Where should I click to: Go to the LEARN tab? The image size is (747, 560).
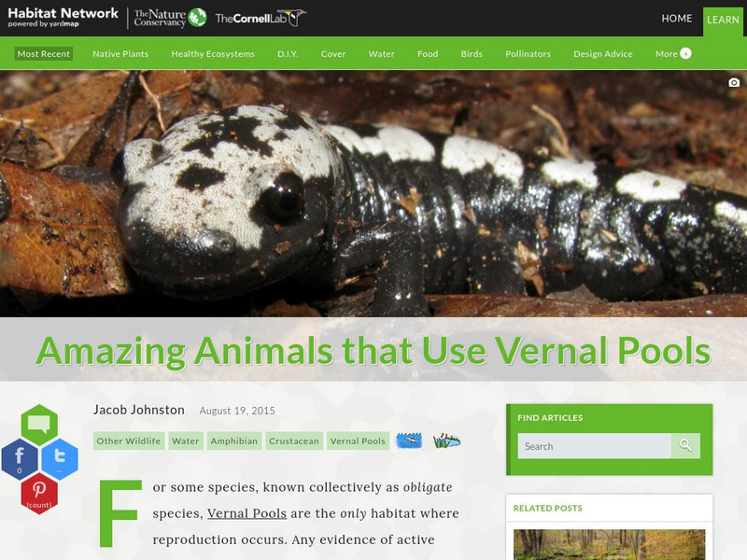pyautogui.click(x=723, y=20)
